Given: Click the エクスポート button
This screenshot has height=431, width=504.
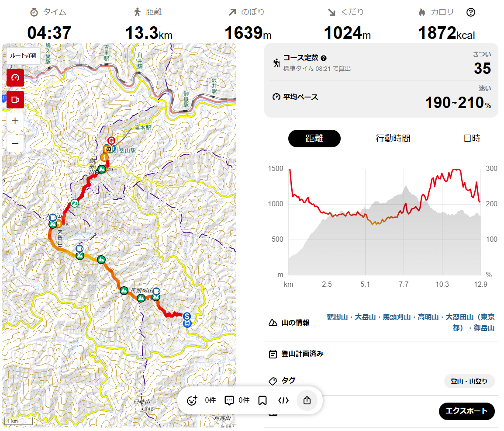Looking at the screenshot, I should [x=466, y=411].
